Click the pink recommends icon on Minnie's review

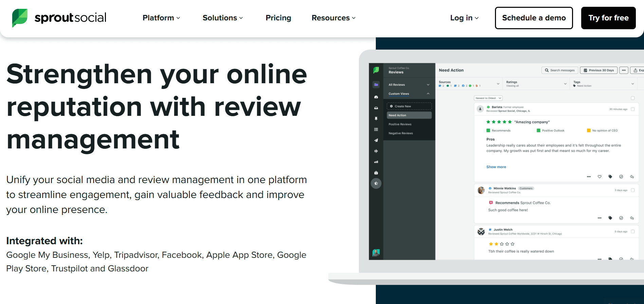(491, 202)
